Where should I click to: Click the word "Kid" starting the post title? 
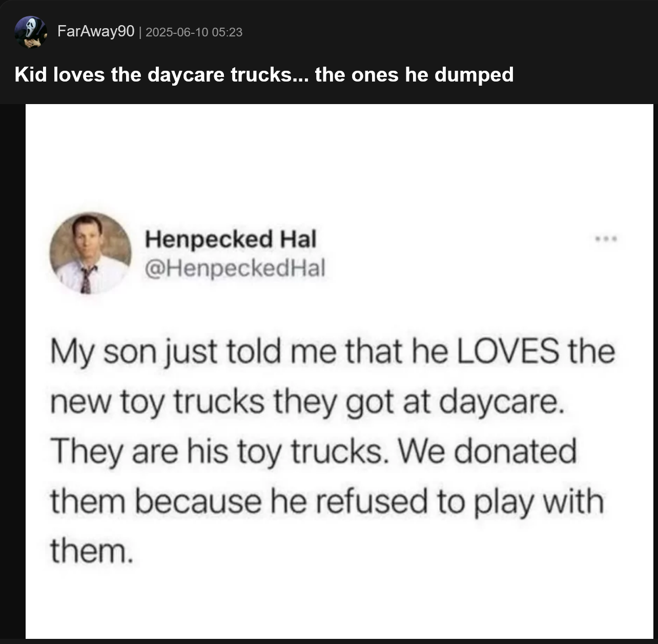pyautogui.click(x=31, y=74)
